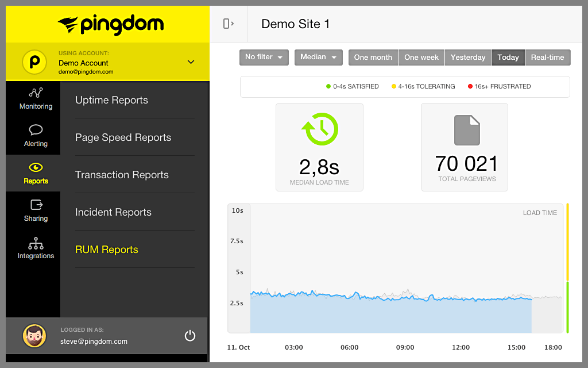Click the Pingdom logo
The width and height of the screenshot is (588, 368).
point(111,24)
